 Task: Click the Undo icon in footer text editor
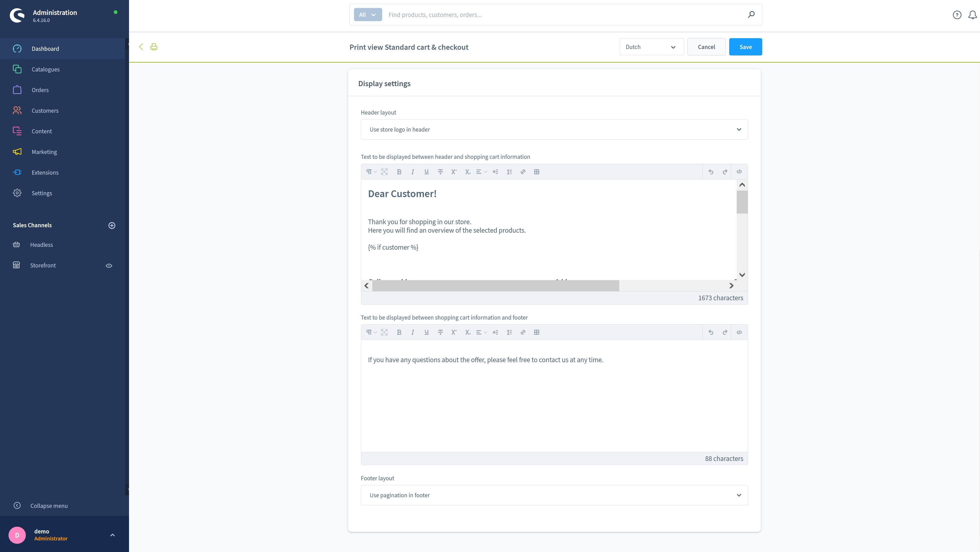pyautogui.click(x=711, y=332)
